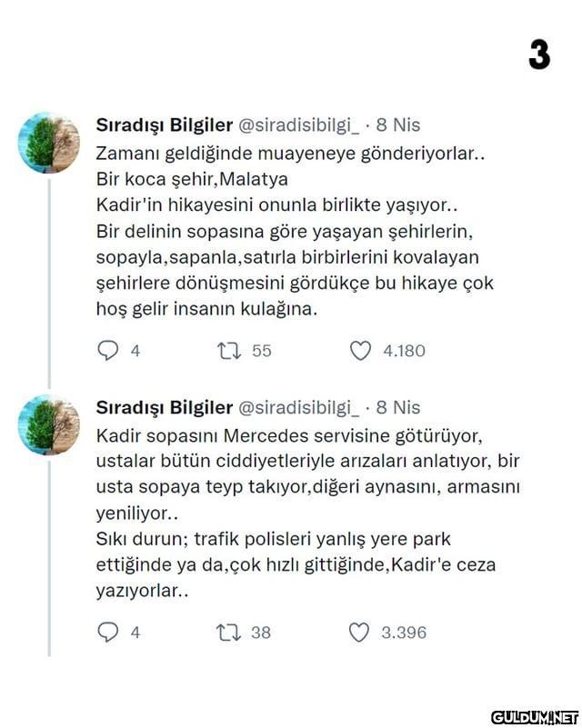582x728 pixels.
Task: Click reply icon on the Malatya tweet
Action: (x=107, y=350)
